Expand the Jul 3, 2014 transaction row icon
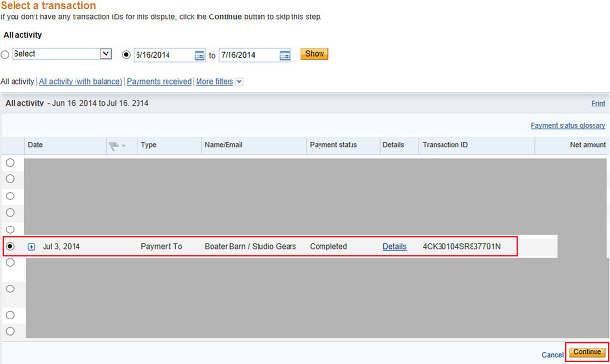This screenshot has height=364, width=610. pyautogui.click(x=32, y=247)
